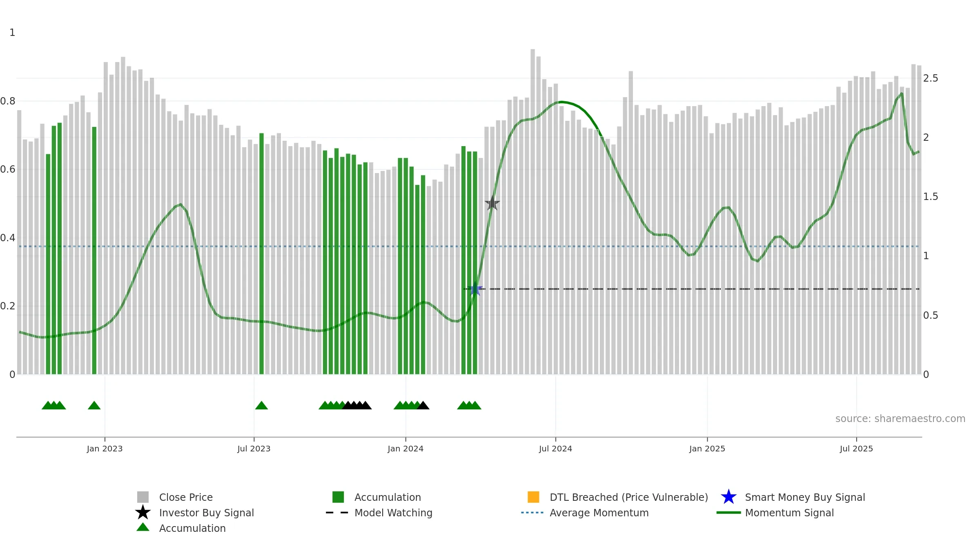Click the Jul 2025 axis label

click(856, 449)
